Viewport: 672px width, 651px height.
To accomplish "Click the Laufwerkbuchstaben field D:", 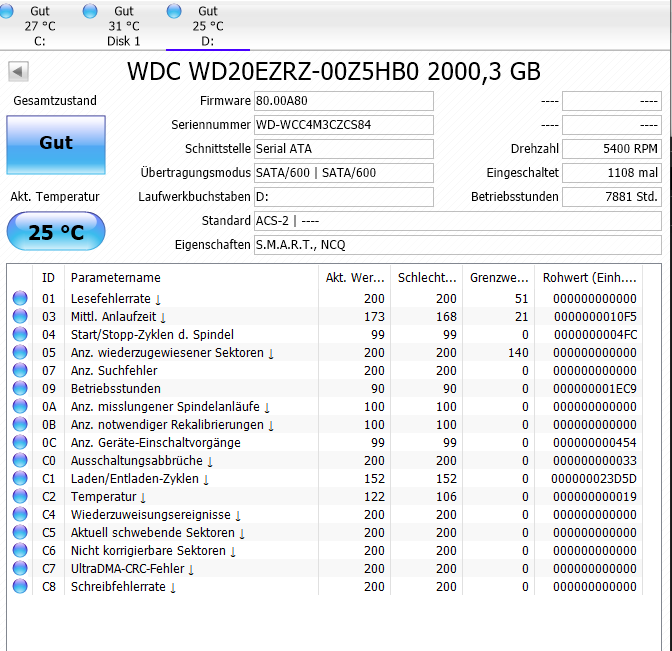I will pyautogui.click(x=344, y=197).
